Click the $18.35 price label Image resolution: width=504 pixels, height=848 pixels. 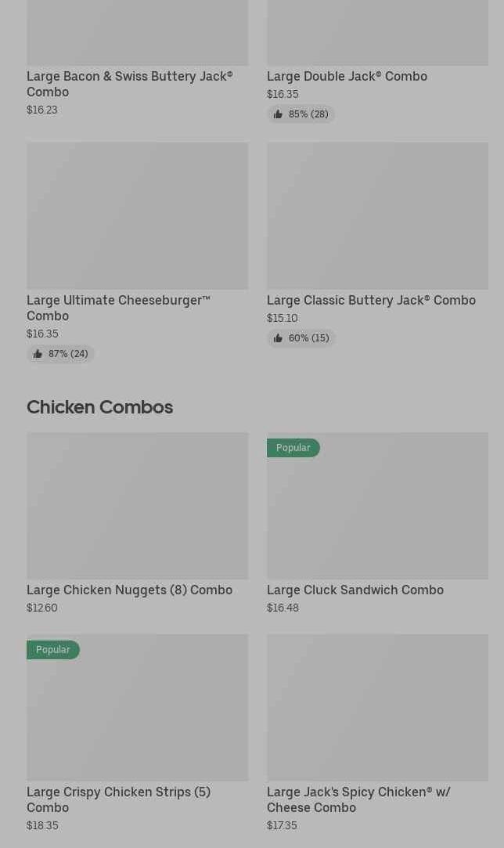tap(42, 825)
